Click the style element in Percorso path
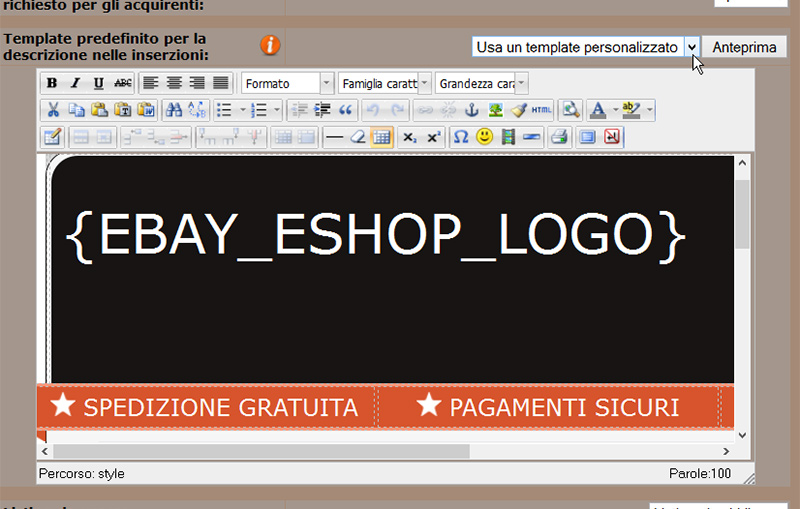Image resolution: width=800 pixels, height=509 pixels. tap(111, 474)
